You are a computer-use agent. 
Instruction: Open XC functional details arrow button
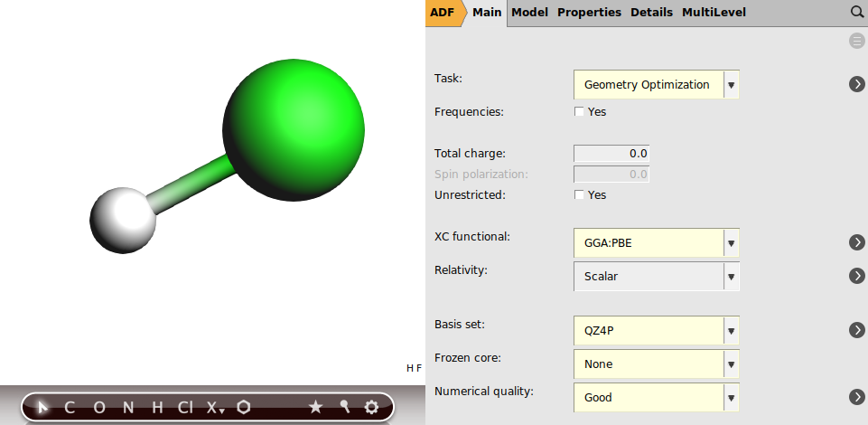(x=857, y=242)
